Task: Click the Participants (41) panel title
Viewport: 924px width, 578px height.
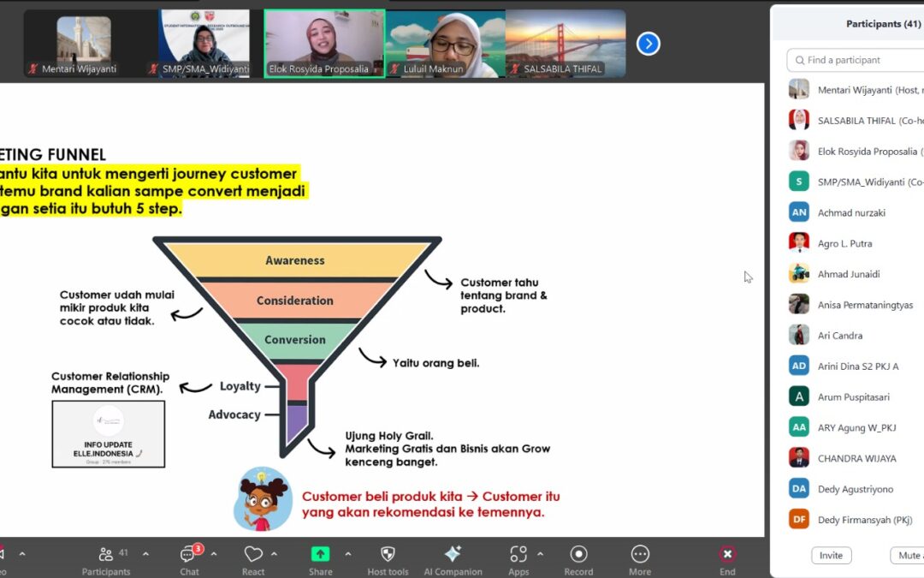Action: 883,24
